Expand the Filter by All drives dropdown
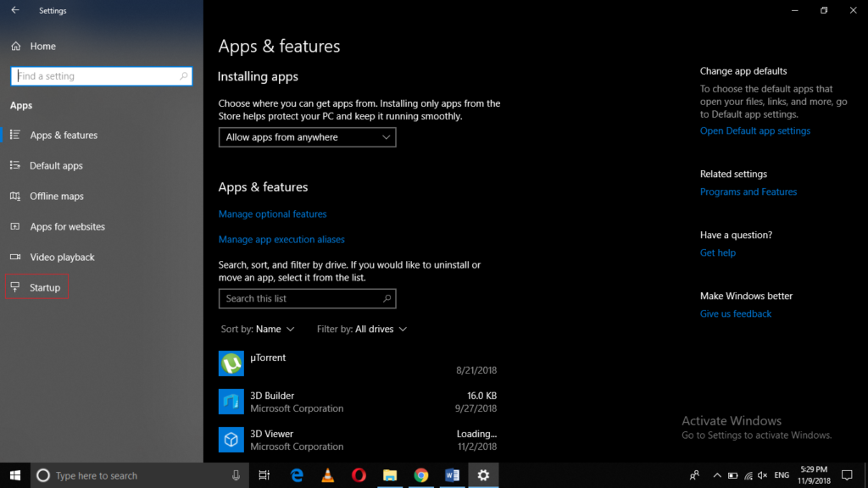This screenshot has width=868, height=488. coord(361,330)
